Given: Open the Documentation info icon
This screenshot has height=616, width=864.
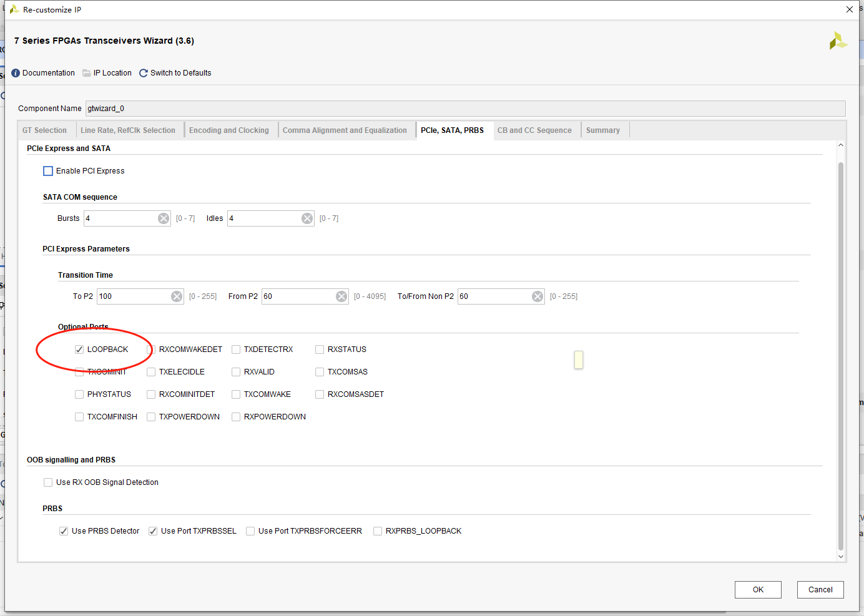Looking at the screenshot, I should (16, 73).
